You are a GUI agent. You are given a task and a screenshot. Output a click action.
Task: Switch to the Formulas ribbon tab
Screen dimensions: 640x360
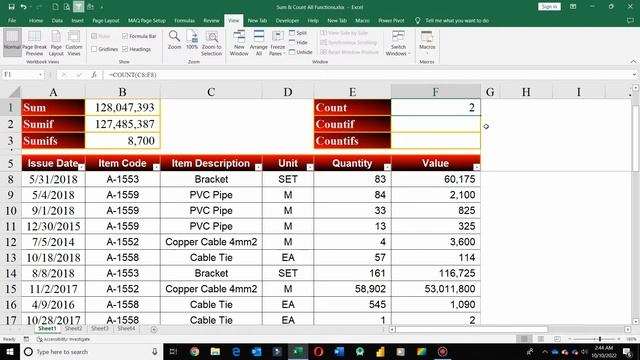tap(184, 20)
